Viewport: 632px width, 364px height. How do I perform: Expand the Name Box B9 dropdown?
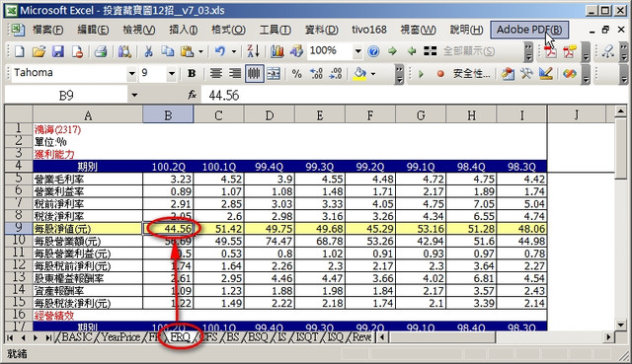click(134, 96)
